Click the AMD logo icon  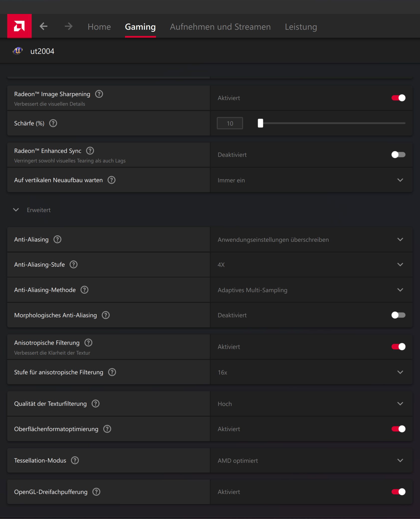click(19, 26)
